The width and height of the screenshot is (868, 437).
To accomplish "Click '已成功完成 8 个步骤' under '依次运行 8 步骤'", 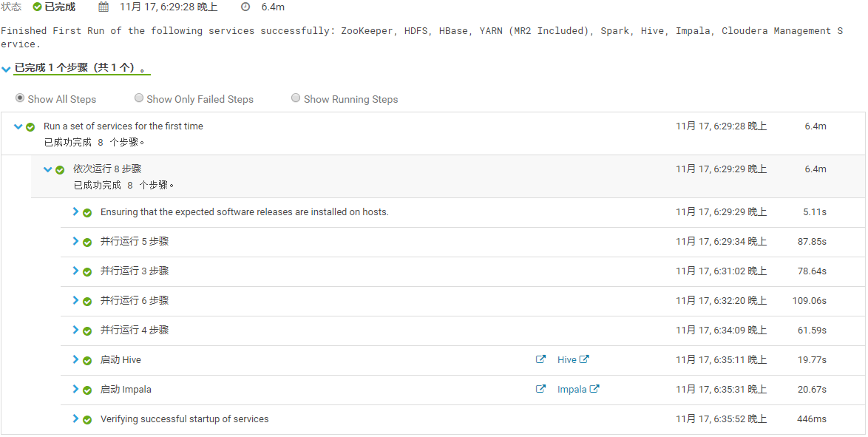I will tap(124, 186).
